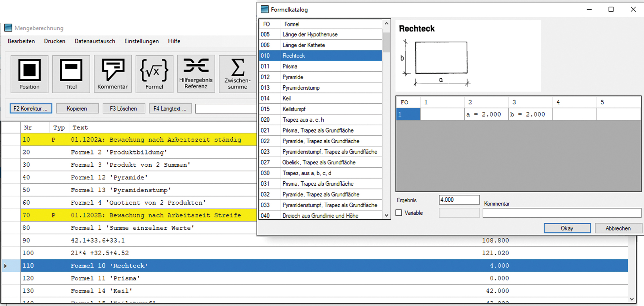Click the Formelkatalog window icon
This screenshot has width=644, height=306.
coord(265,9)
